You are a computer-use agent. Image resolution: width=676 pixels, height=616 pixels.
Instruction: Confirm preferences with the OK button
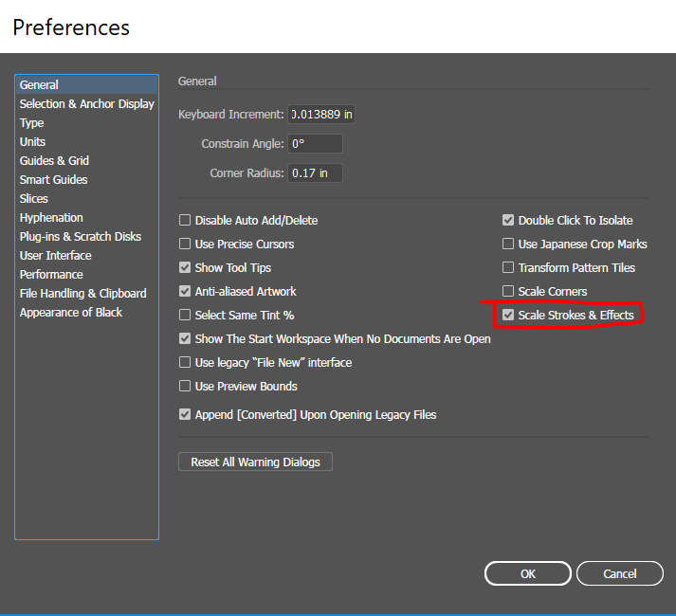click(x=528, y=573)
